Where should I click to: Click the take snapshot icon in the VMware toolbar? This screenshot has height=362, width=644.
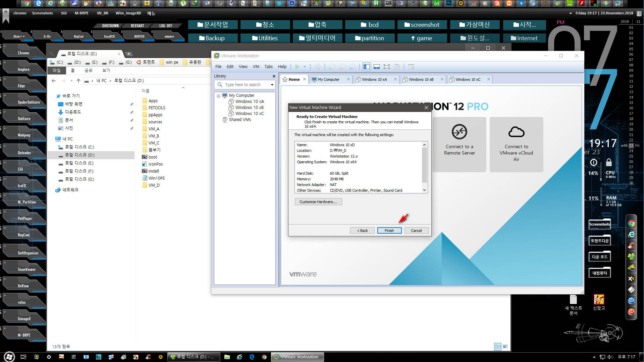(x=332, y=67)
